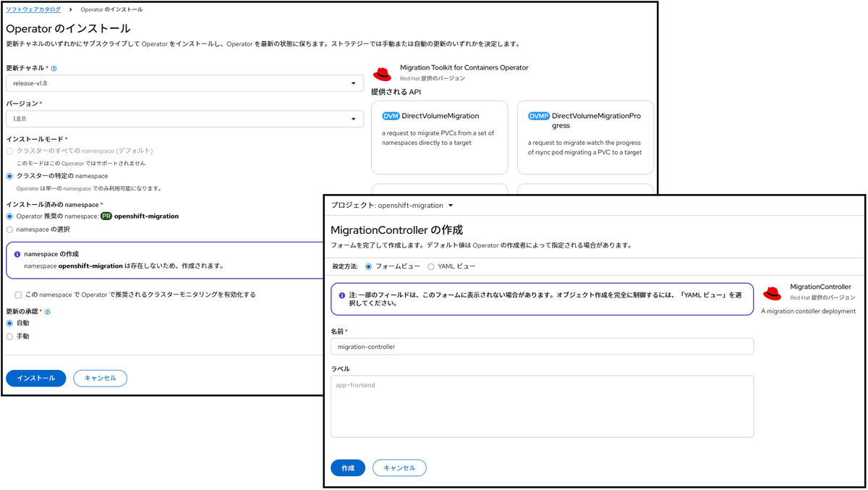The image size is (868, 490).
Task: Select the disabled クラスターのすべての namespace radio
Action: 9,151
